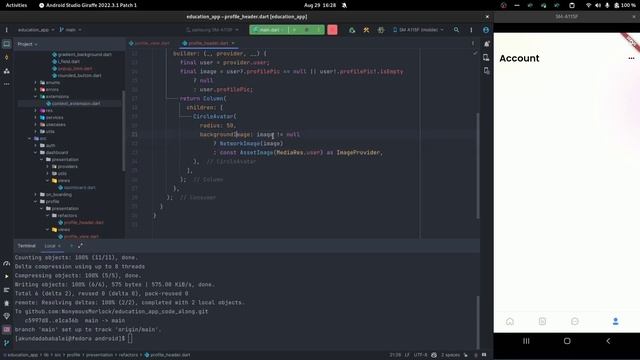Open the system battery status menu
Image resolution: width=640 pixels, height=360 pixels.
625,5
